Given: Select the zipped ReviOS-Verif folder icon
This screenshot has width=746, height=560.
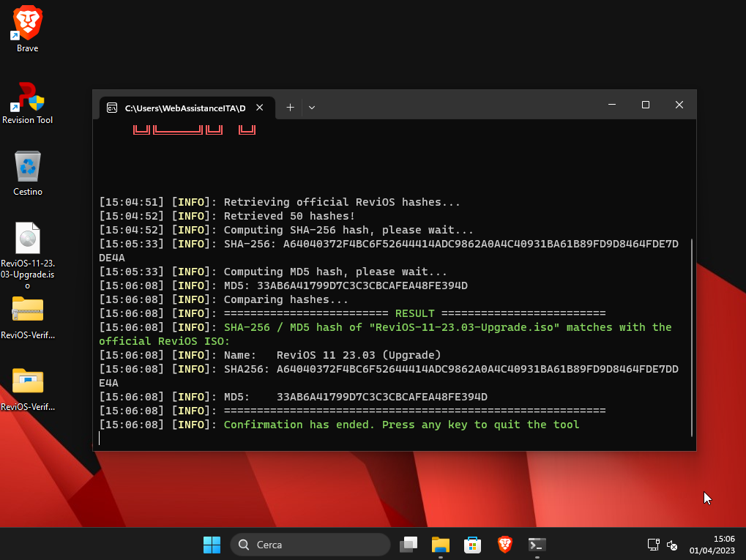Looking at the screenshot, I should click(28, 318).
